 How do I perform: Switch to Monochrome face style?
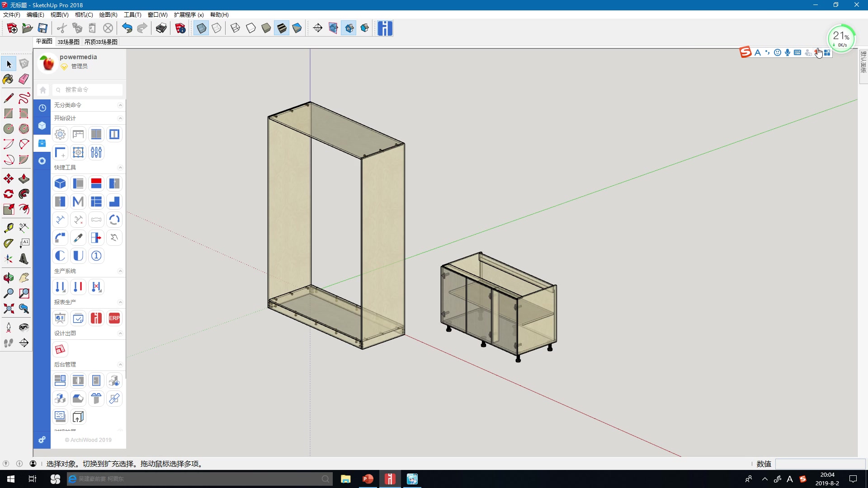coord(297,28)
